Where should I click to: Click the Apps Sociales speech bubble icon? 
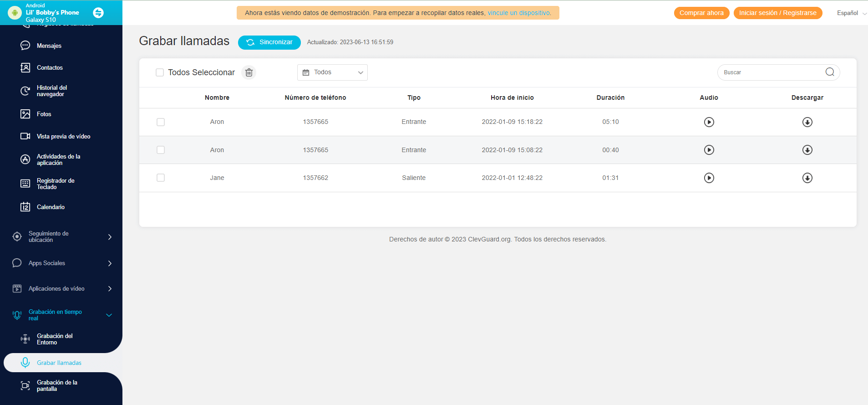pyautogui.click(x=17, y=263)
